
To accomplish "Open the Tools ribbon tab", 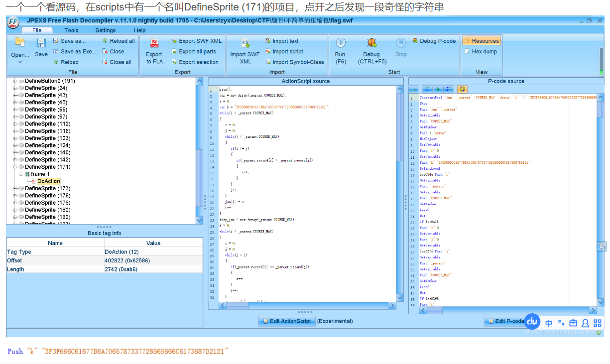I will (x=71, y=30).
